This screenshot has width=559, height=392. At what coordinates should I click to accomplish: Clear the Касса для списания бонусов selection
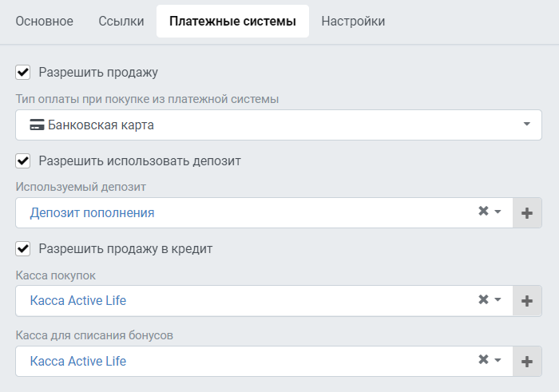point(483,359)
